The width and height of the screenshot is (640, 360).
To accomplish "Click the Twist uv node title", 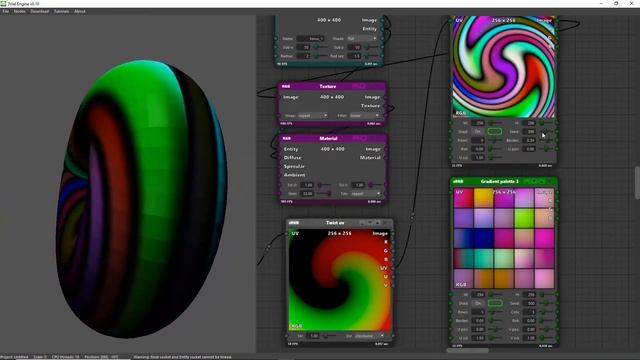I will point(335,223).
